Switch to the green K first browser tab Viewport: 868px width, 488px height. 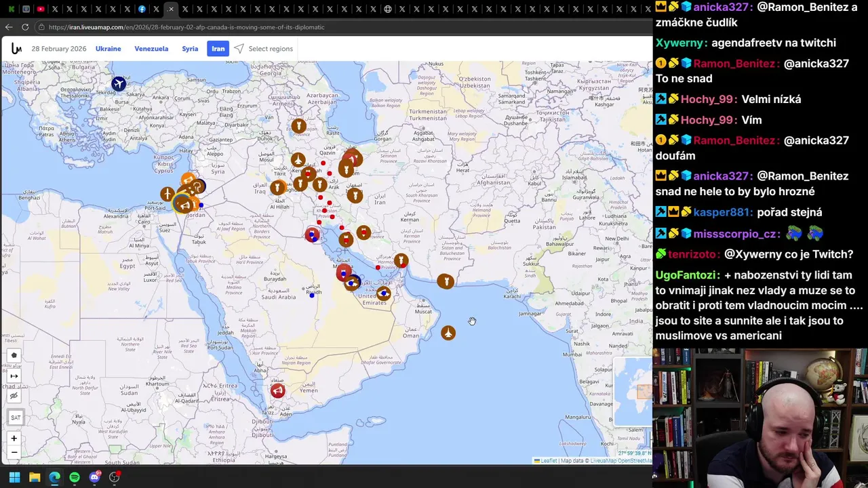click(11, 9)
